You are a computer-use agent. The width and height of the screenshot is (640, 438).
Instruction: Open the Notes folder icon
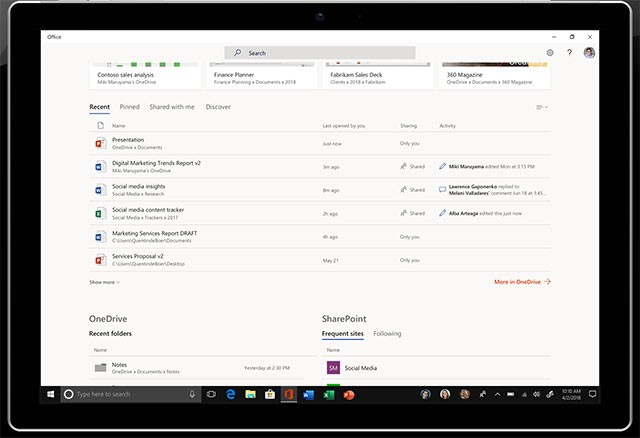[100, 368]
